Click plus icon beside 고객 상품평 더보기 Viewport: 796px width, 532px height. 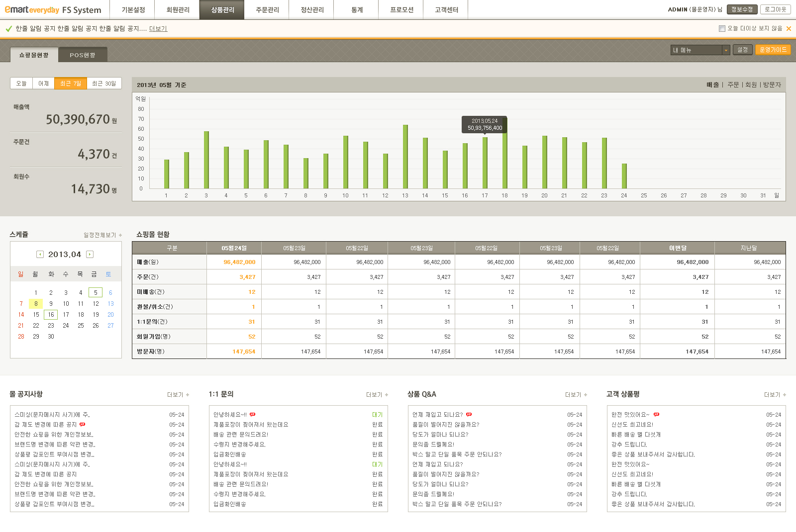pyautogui.click(x=785, y=395)
